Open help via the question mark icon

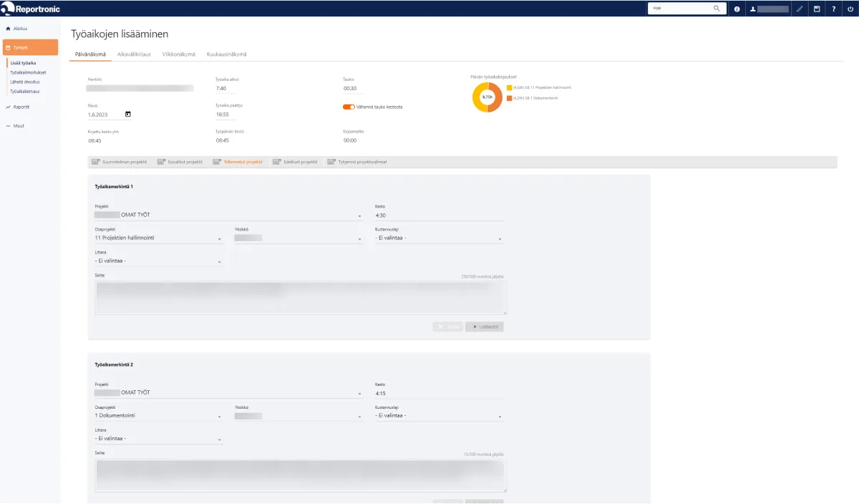click(833, 9)
